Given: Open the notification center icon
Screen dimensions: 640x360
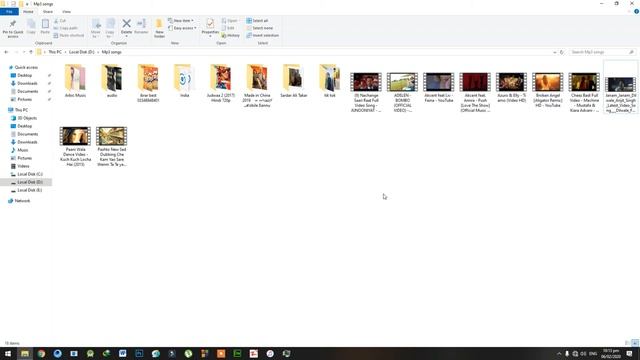Looking at the screenshot, I should [x=629, y=353].
